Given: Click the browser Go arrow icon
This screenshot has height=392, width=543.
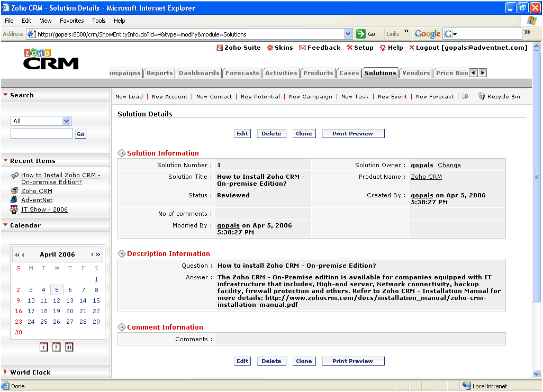Looking at the screenshot, I should pyautogui.click(x=361, y=33).
